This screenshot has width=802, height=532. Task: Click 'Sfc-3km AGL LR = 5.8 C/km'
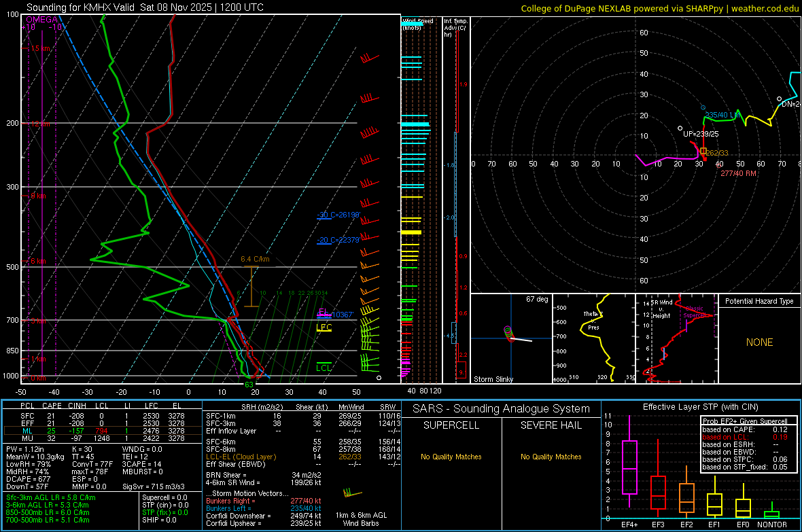[51, 497]
